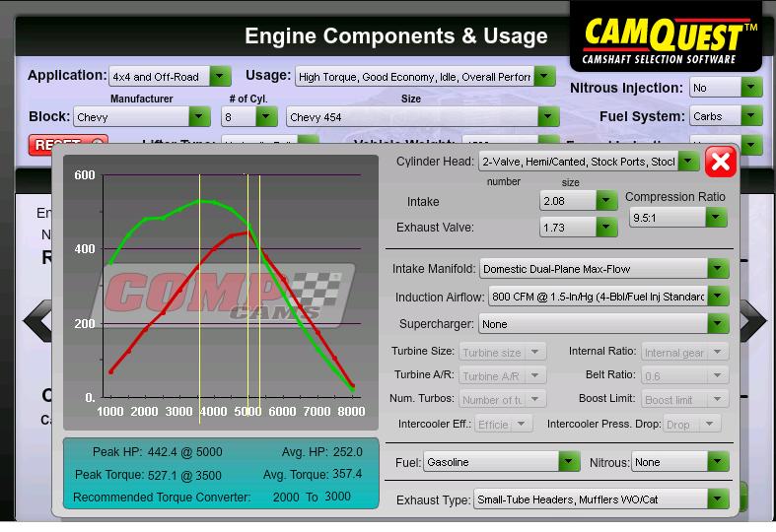
Task: Open the Fuel dropdown showing Gasoline
Action: pos(501,462)
